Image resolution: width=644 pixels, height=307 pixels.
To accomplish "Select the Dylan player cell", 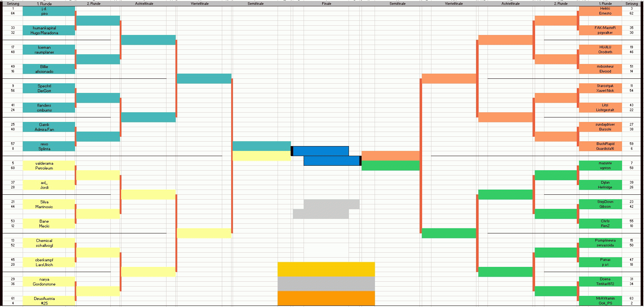I will pos(600,182).
